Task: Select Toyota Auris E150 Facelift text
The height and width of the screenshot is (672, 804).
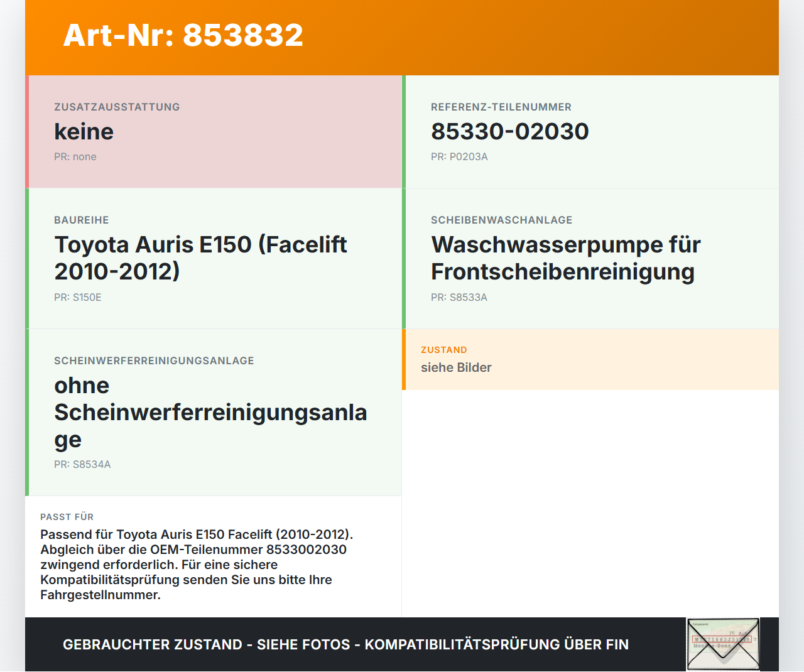Action: (x=200, y=258)
